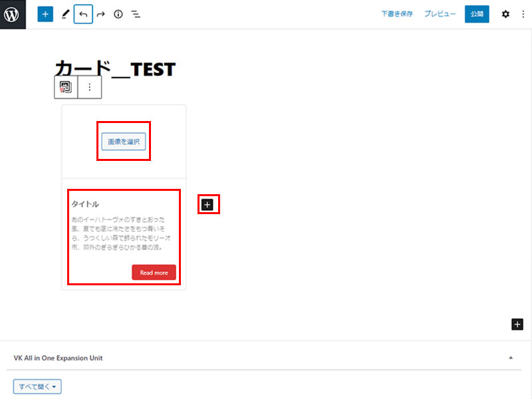This screenshot has height=399, width=532.
Task: Click the bottom-right add block plus icon
Action: point(517,324)
